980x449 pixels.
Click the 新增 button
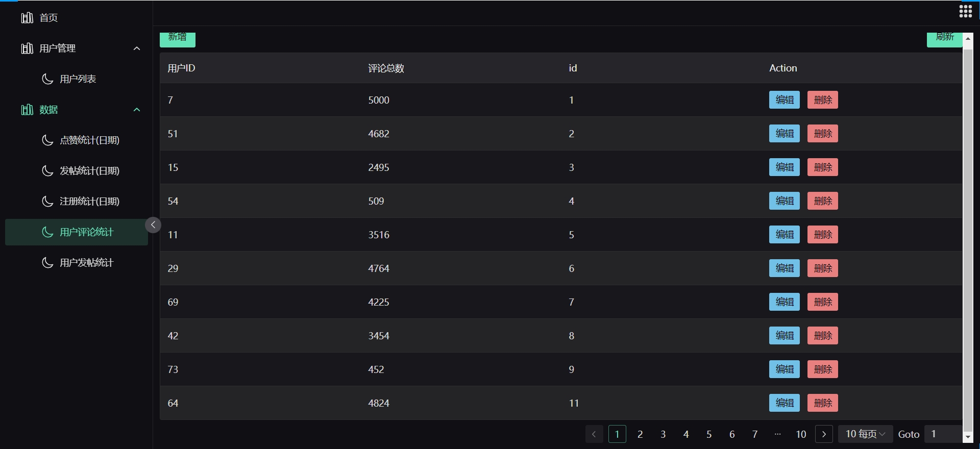pyautogui.click(x=178, y=39)
